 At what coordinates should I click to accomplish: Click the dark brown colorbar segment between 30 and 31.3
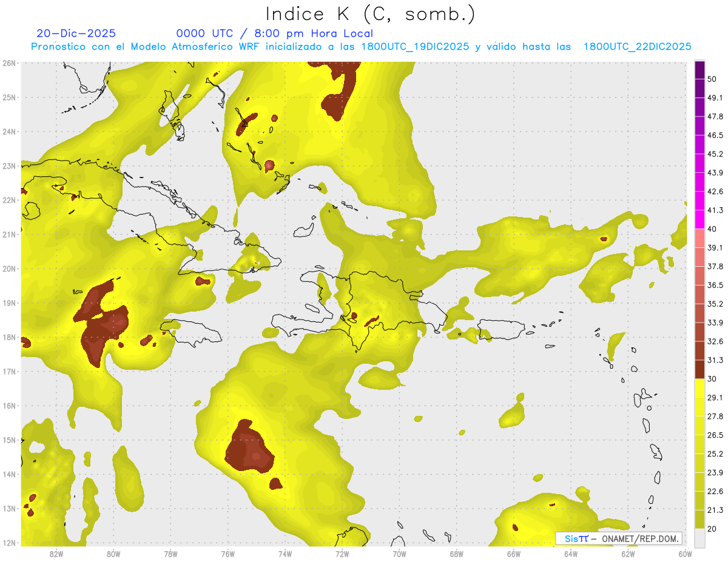699,369
